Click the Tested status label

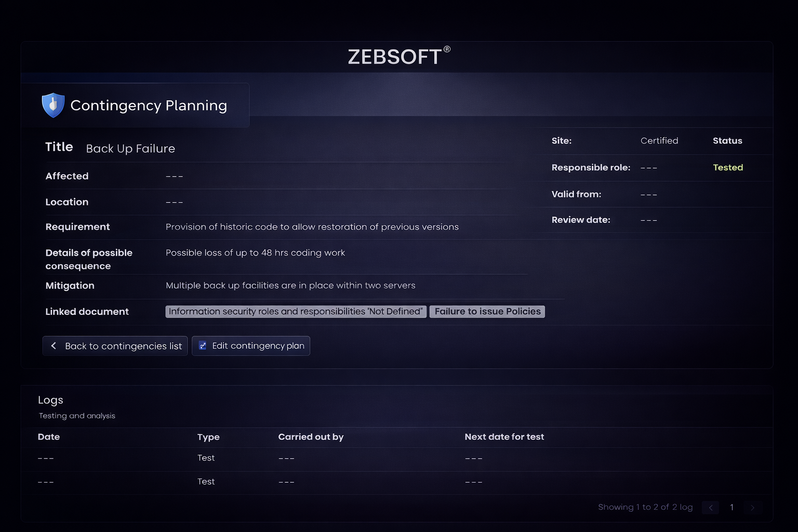pyautogui.click(x=727, y=167)
